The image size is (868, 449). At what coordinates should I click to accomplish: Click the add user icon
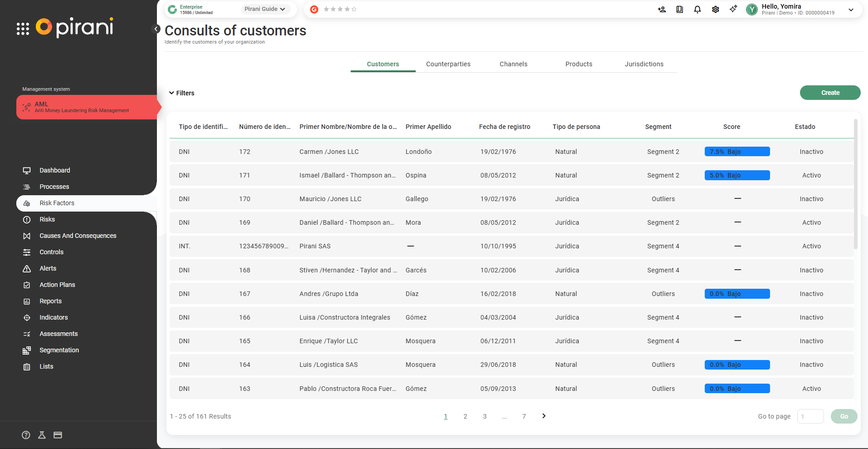[x=662, y=10]
